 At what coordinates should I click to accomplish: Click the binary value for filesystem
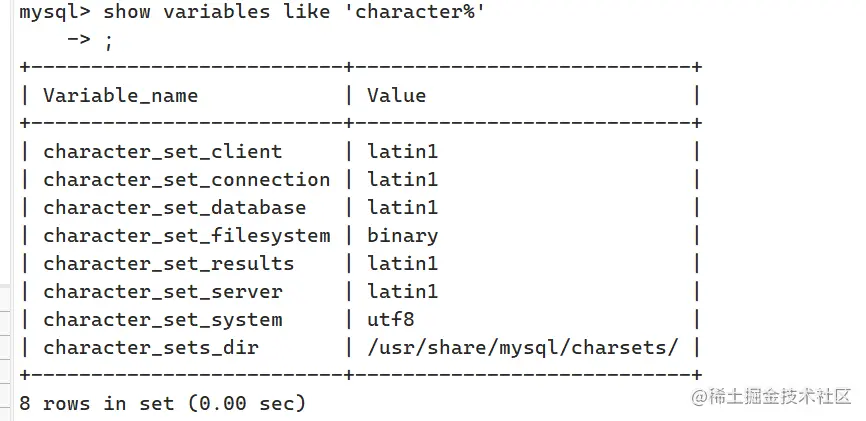(403, 236)
